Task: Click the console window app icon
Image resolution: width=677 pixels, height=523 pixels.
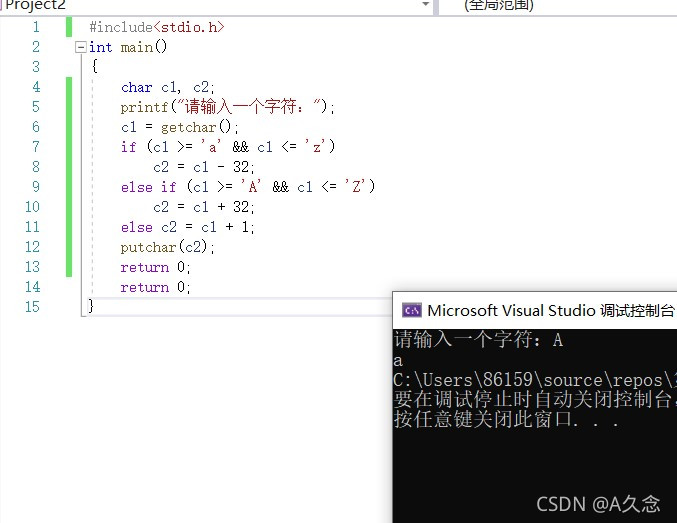Action: click(x=411, y=310)
